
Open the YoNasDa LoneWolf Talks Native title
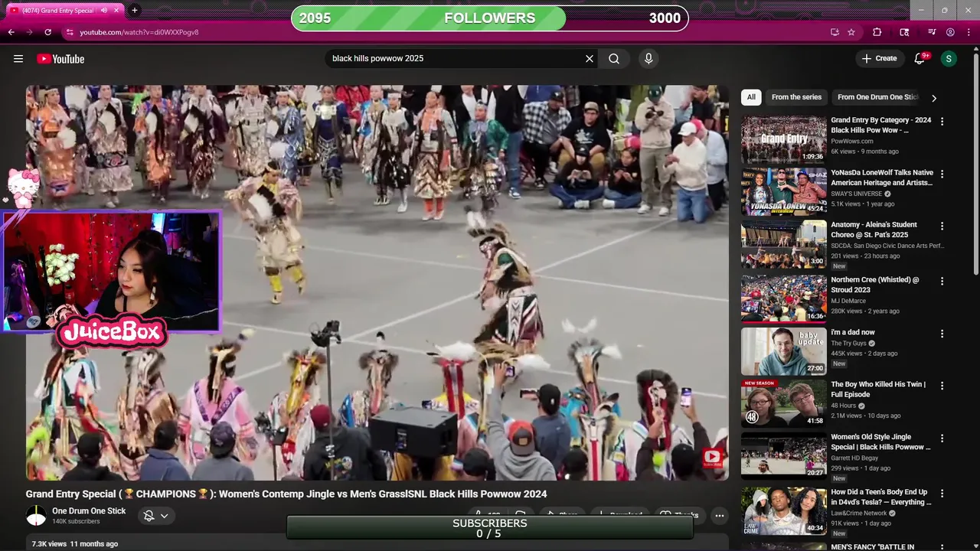click(882, 178)
